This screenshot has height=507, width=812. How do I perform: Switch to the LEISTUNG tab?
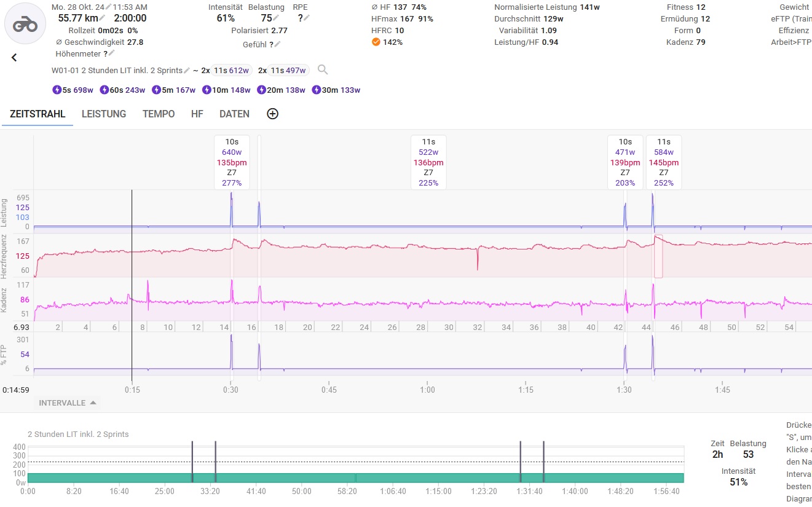pyautogui.click(x=104, y=114)
